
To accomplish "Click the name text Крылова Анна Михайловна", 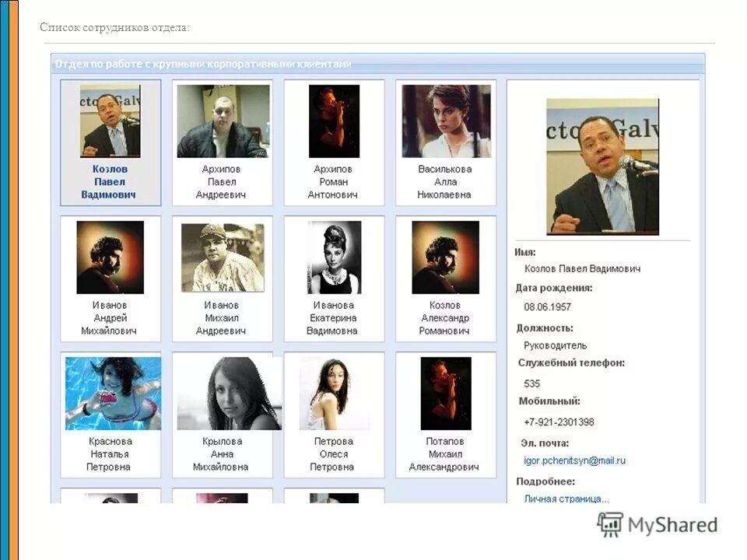I will 221,453.
